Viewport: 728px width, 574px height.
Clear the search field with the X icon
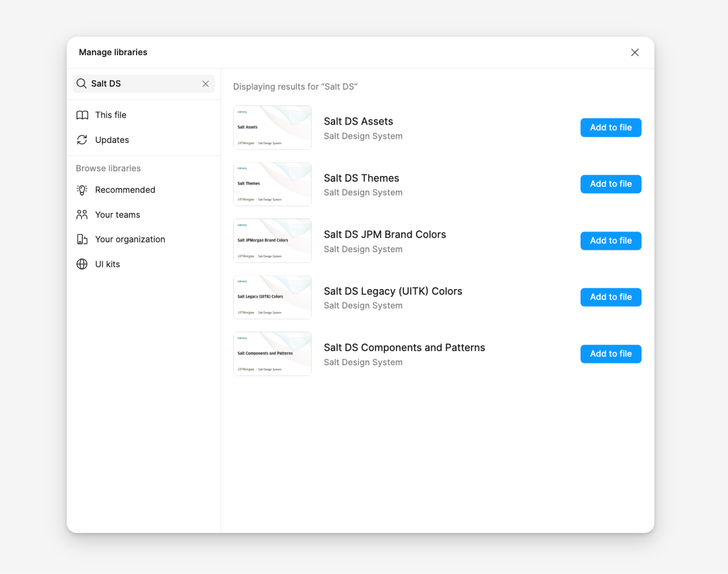205,84
